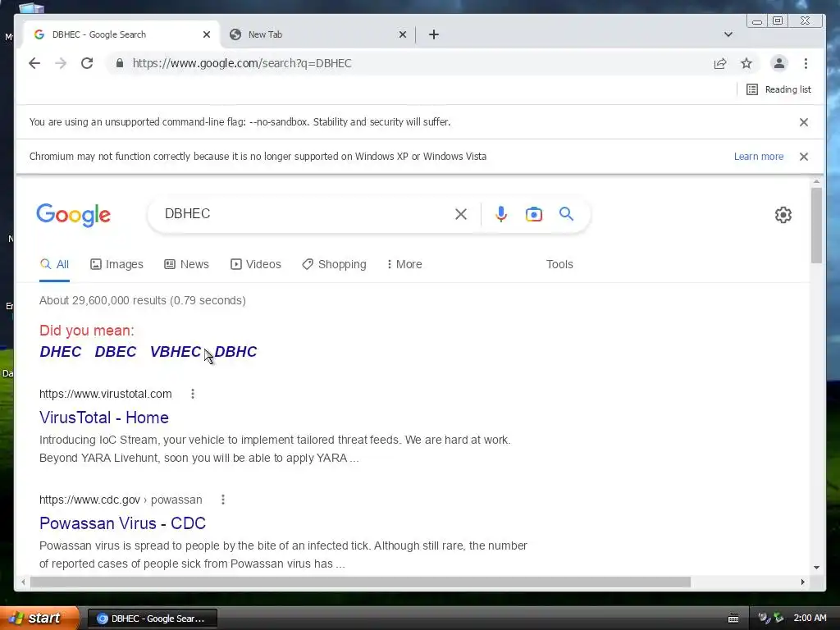Open Powassan Virus - CDC result
Viewport: 840px width, 630px height.
tap(123, 523)
